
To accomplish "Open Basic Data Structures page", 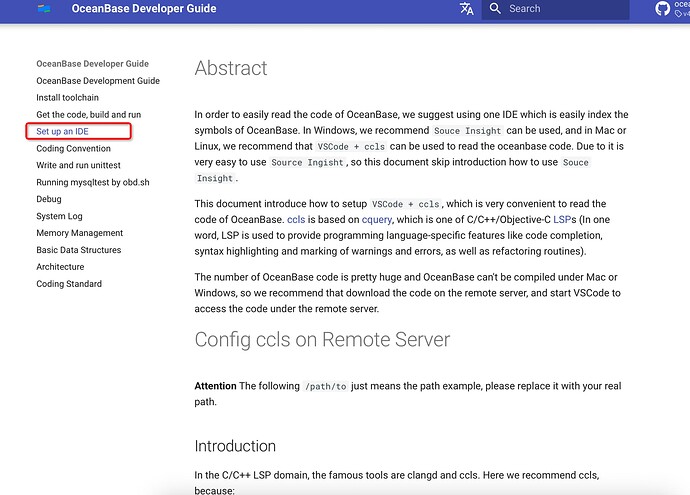I will (79, 250).
